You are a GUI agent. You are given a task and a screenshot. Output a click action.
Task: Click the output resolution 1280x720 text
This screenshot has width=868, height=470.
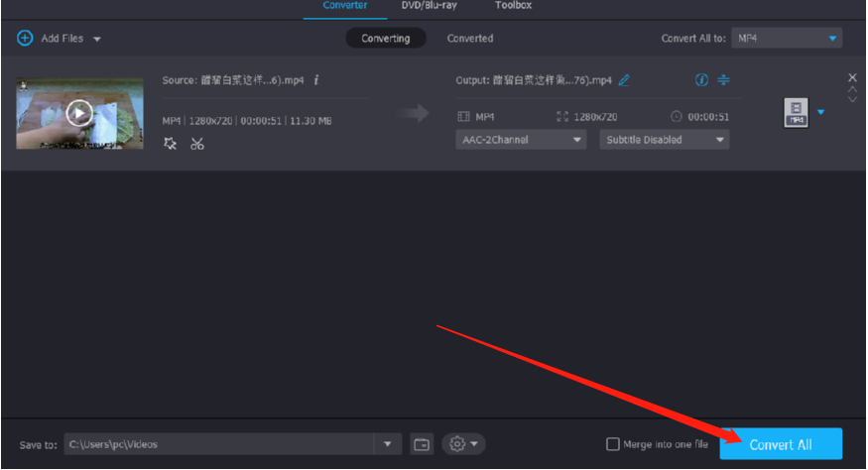595,117
